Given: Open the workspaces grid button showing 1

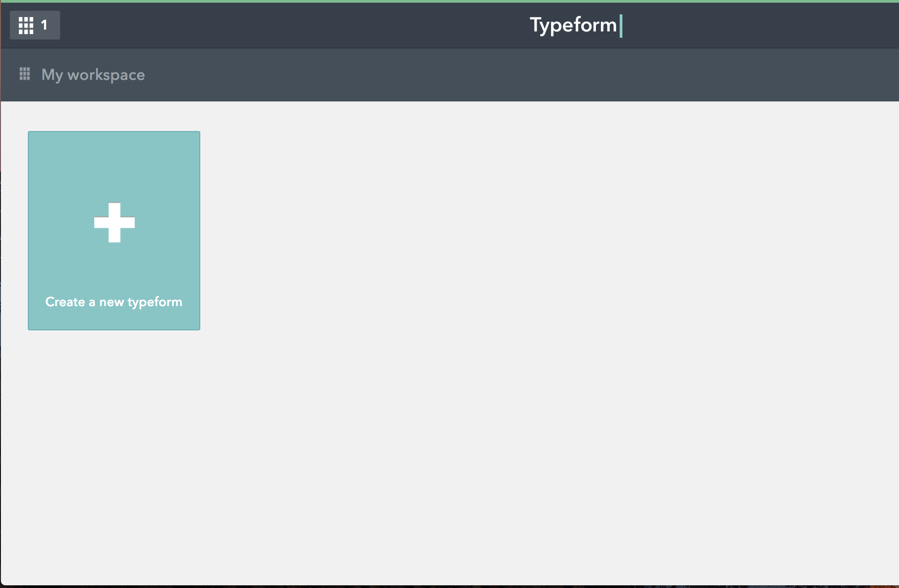Looking at the screenshot, I should [35, 25].
